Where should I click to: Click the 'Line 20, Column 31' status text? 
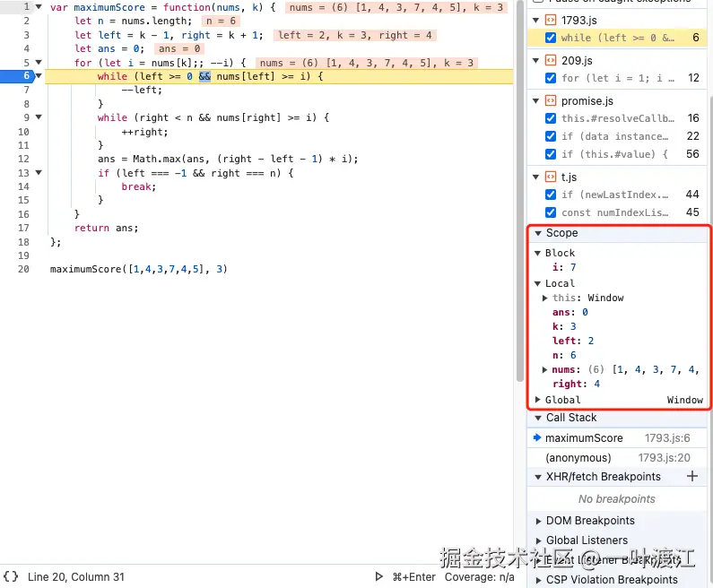[x=76, y=577]
